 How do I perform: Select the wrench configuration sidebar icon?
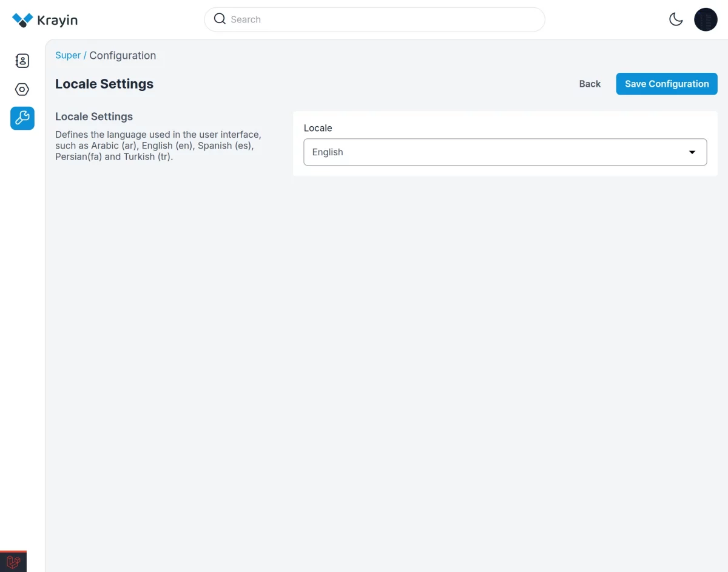[x=22, y=118]
